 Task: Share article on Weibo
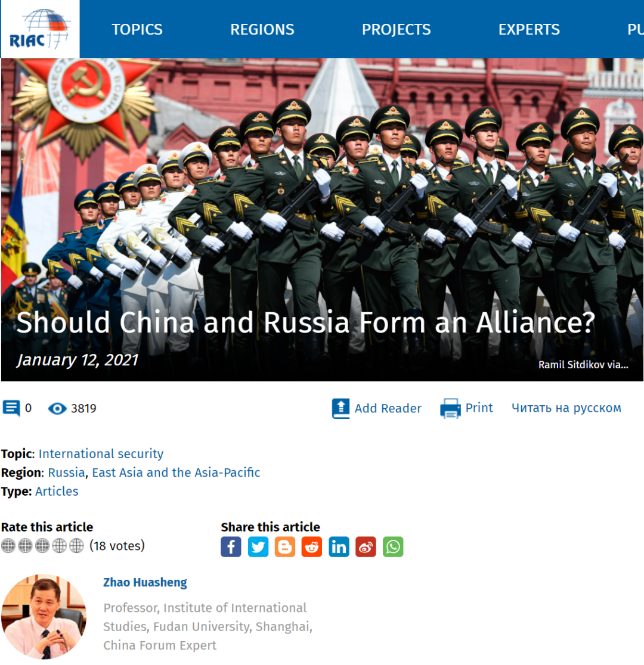tap(366, 546)
